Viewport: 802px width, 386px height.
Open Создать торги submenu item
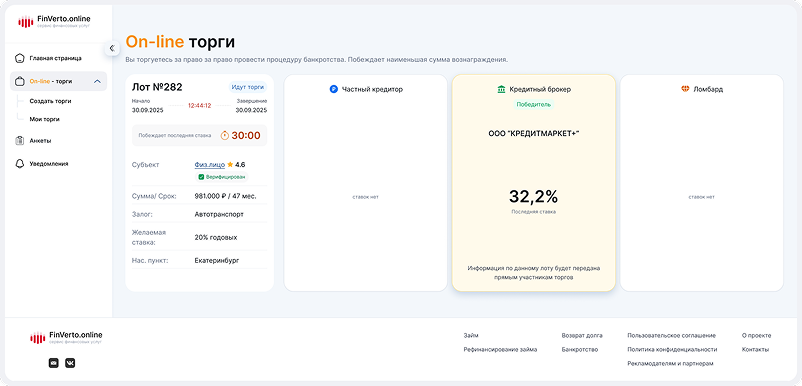[50, 101]
